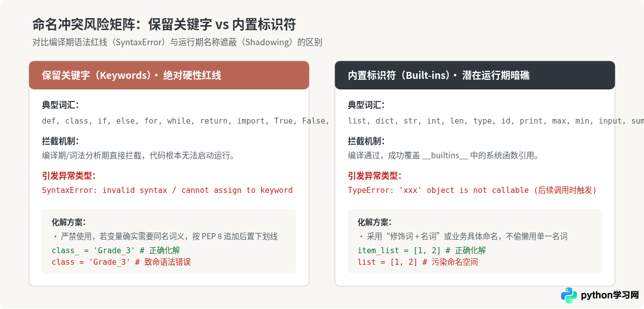Click the subtitle mentioning SyntaxError and Shadowing
This screenshot has height=309, width=644.
click(177, 42)
